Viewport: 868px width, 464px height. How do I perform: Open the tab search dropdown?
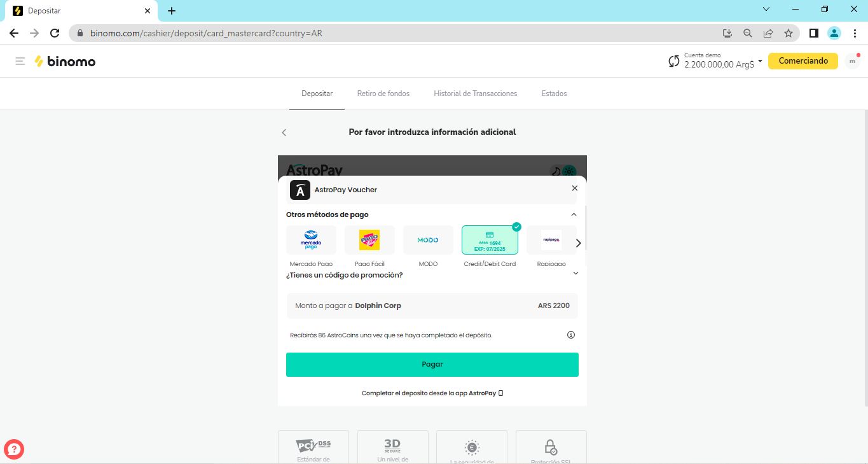pyautogui.click(x=766, y=9)
